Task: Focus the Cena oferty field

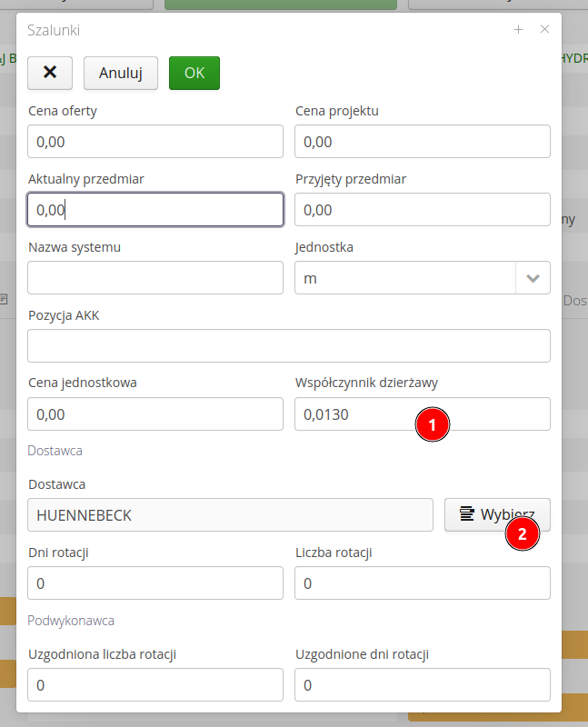Action: coord(155,142)
